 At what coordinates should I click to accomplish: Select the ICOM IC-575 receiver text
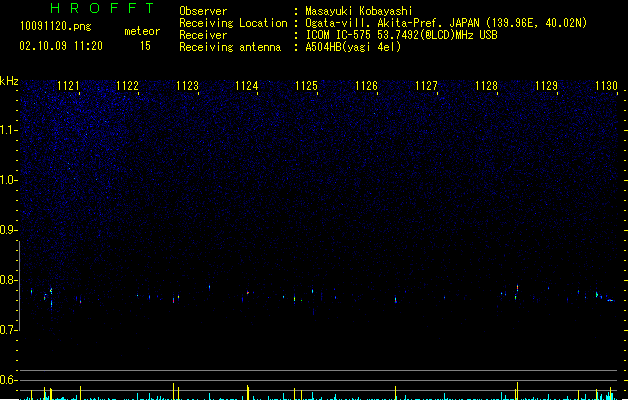pos(401,35)
